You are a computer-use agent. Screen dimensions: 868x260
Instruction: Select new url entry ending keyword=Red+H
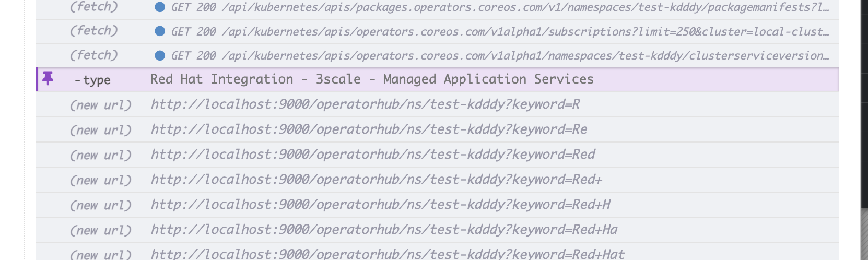coord(437,205)
